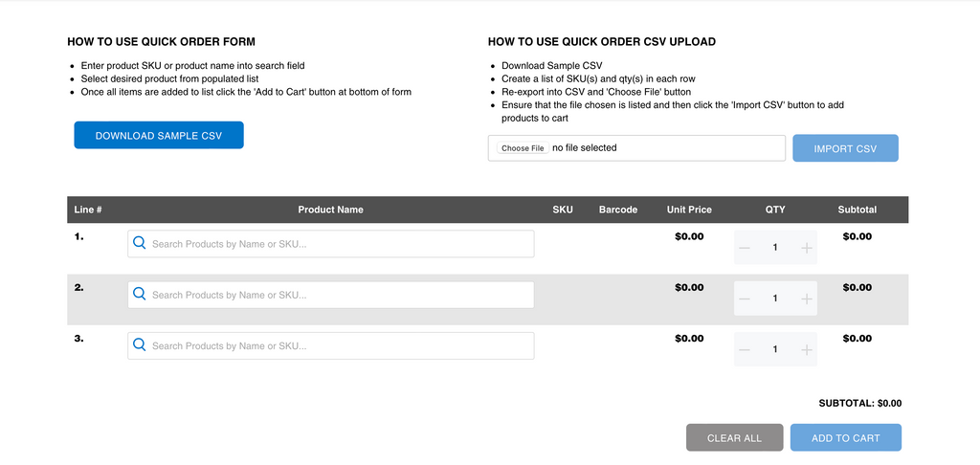Click the Import CSV button

point(845,148)
